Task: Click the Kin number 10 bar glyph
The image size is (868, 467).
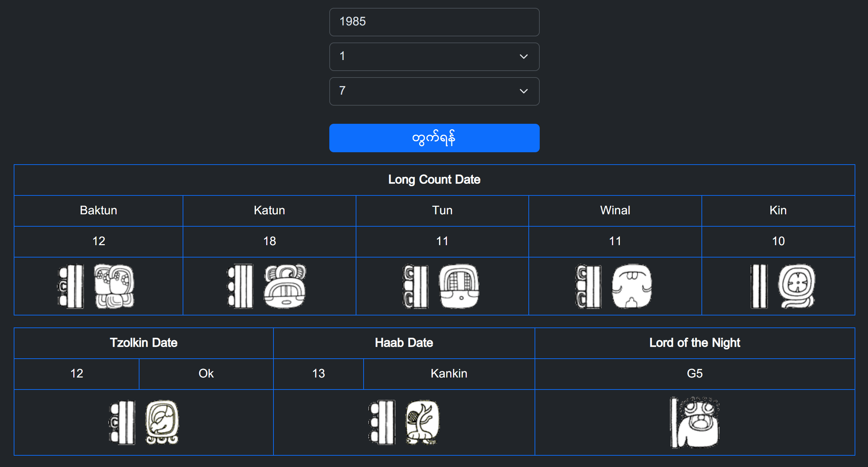Action: tap(759, 286)
